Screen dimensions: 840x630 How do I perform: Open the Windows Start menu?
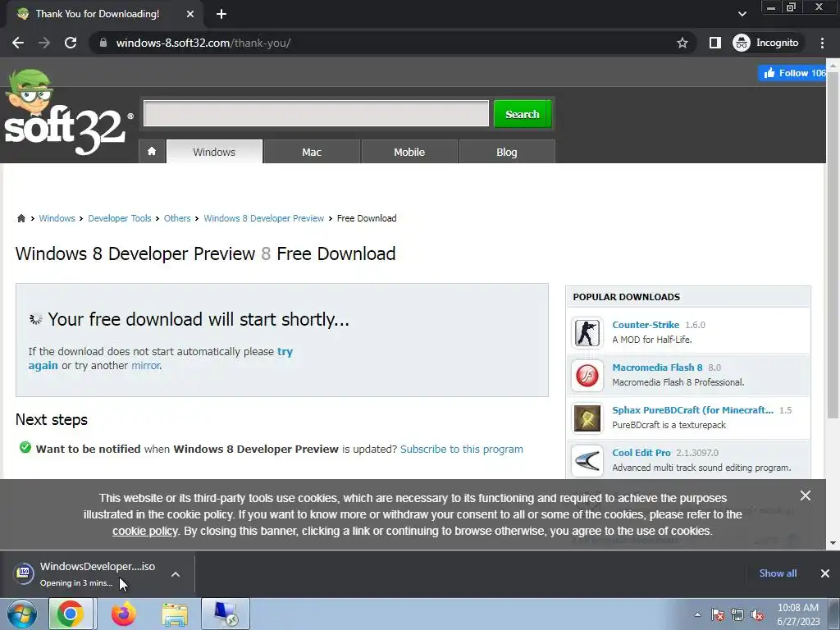click(x=21, y=614)
